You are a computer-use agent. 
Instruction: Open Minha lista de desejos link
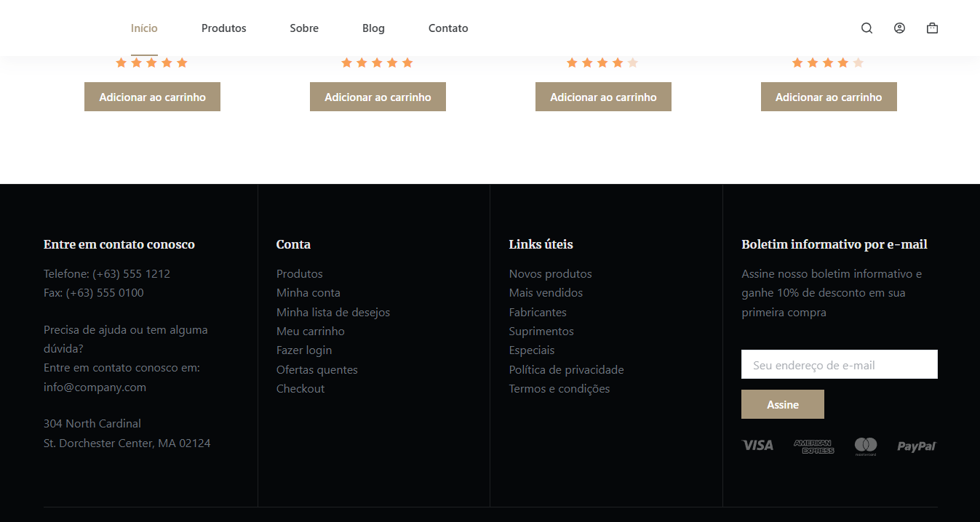pyautogui.click(x=332, y=312)
